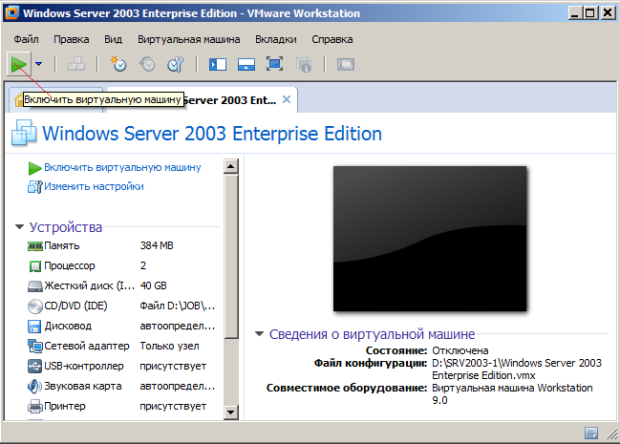Screen dimensions: 620x444
Task: Click Виртуальная машина Workstation 9.0 compatibility text
Action: 512,394
